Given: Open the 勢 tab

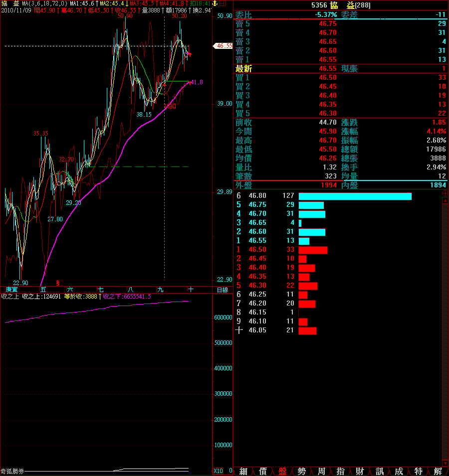Looking at the screenshot, I should pyautogui.click(x=302, y=471).
